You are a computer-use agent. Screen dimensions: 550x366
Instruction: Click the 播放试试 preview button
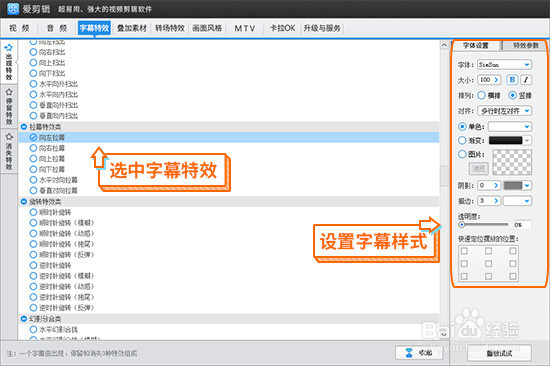click(499, 353)
